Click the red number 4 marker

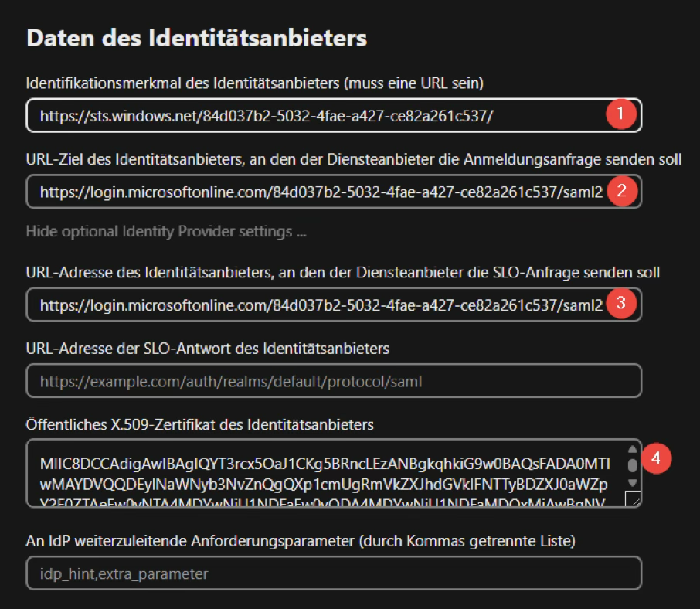click(656, 458)
